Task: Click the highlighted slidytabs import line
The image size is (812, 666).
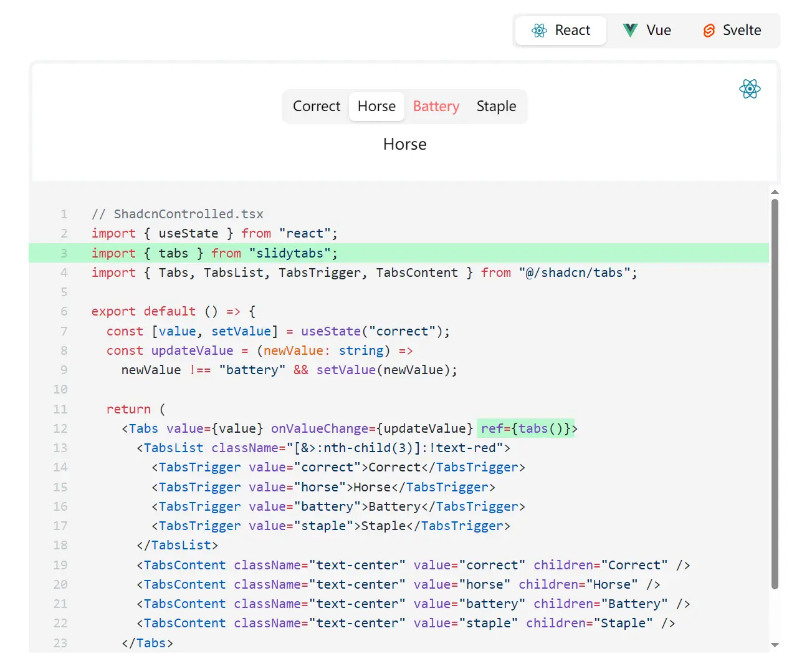Action: tap(214, 253)
